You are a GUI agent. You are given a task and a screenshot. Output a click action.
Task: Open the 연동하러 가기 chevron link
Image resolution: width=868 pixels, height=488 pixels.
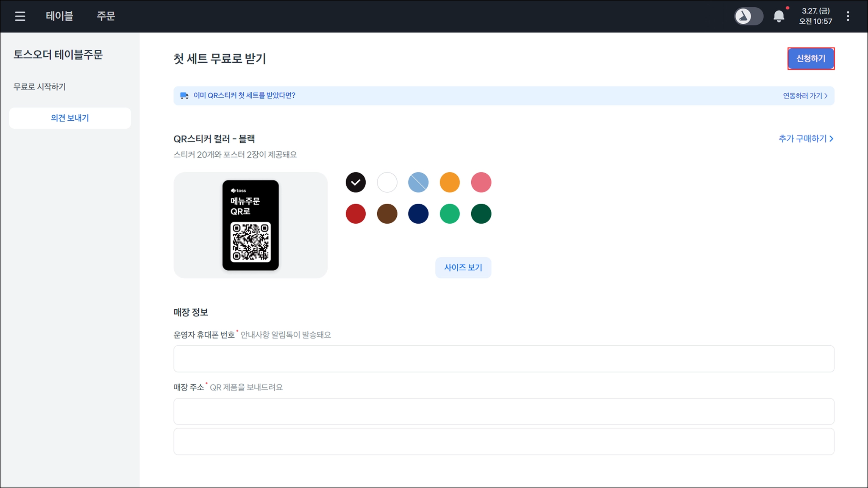(805, 96)
